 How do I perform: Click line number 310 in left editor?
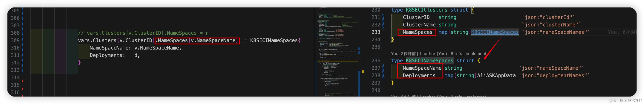point(15,48)
